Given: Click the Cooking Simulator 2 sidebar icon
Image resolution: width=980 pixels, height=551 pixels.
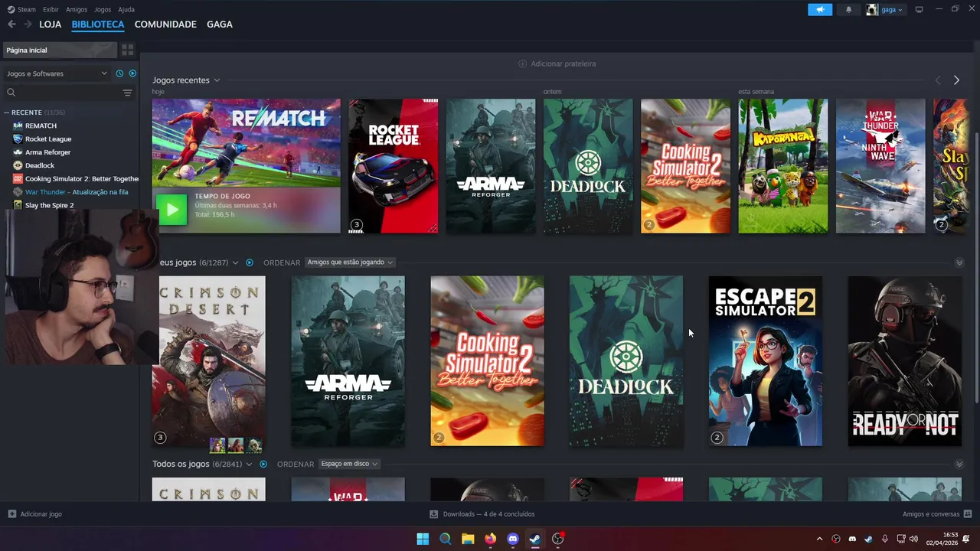Looking at the screenshot, I should pos(18,178).
